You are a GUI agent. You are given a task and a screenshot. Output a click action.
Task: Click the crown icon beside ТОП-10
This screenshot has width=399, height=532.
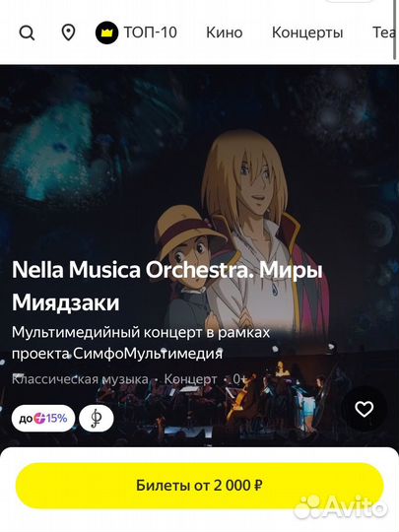coord(106,33)
